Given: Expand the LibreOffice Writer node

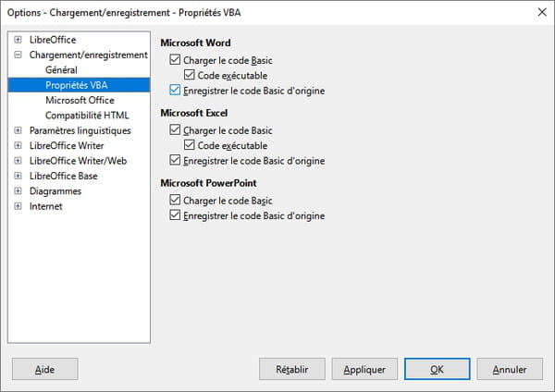Looking at the screenshot, I should 18,145.
